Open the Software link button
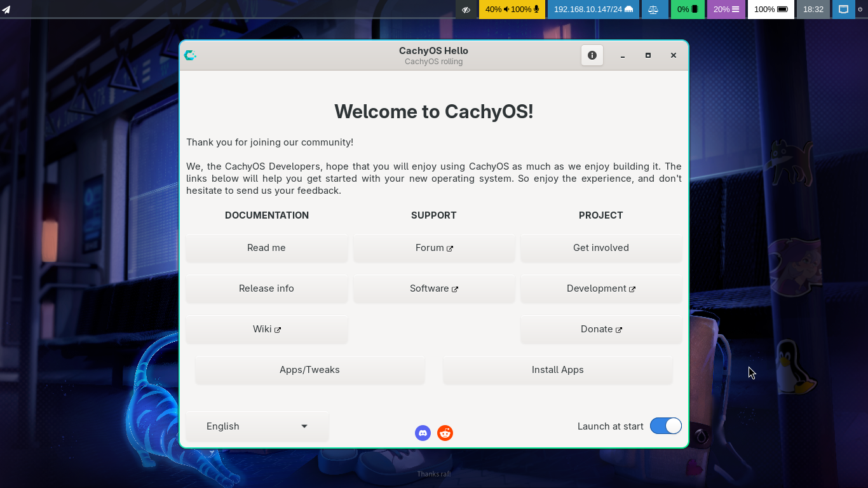868x488 pixels. tap(434, 288)
